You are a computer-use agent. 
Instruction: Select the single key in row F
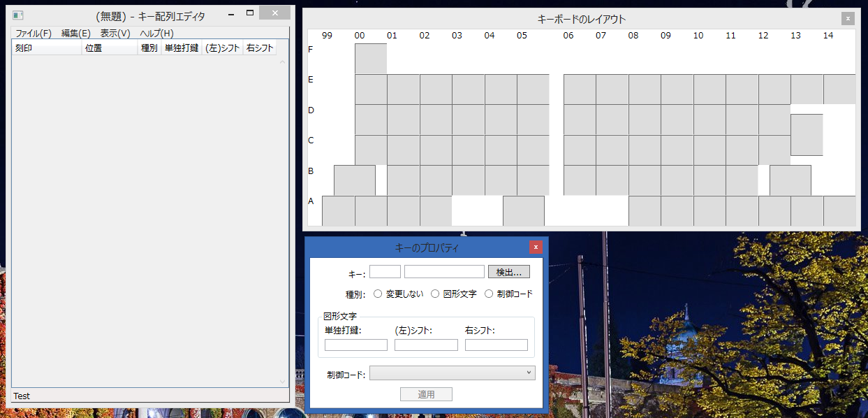pos(371,59)
